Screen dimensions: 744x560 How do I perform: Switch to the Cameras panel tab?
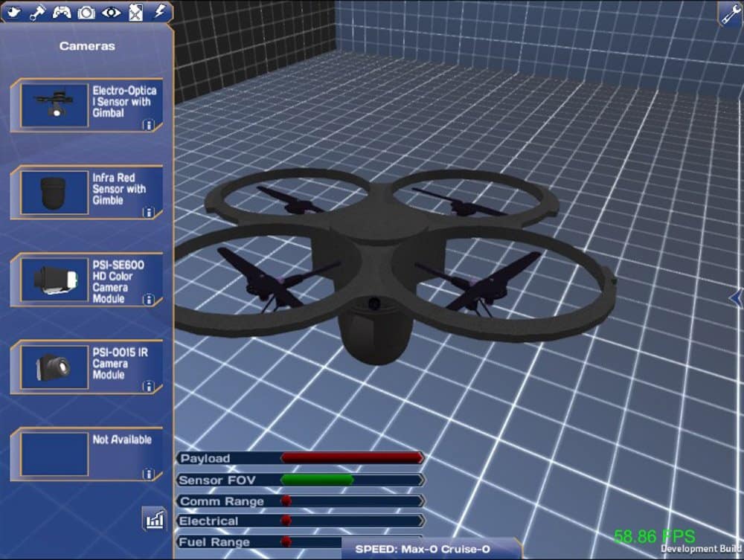pos(86,45)
